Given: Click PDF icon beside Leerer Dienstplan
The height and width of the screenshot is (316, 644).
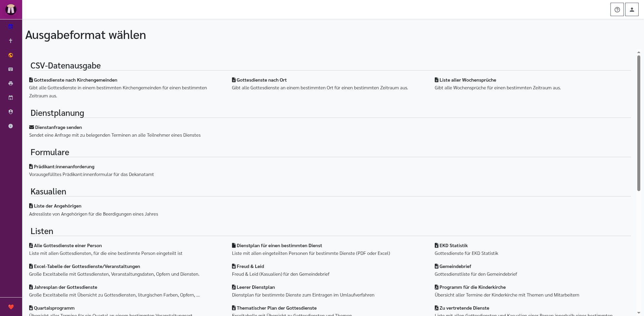Looking at the screenshot, I should (x=234, y=287).
